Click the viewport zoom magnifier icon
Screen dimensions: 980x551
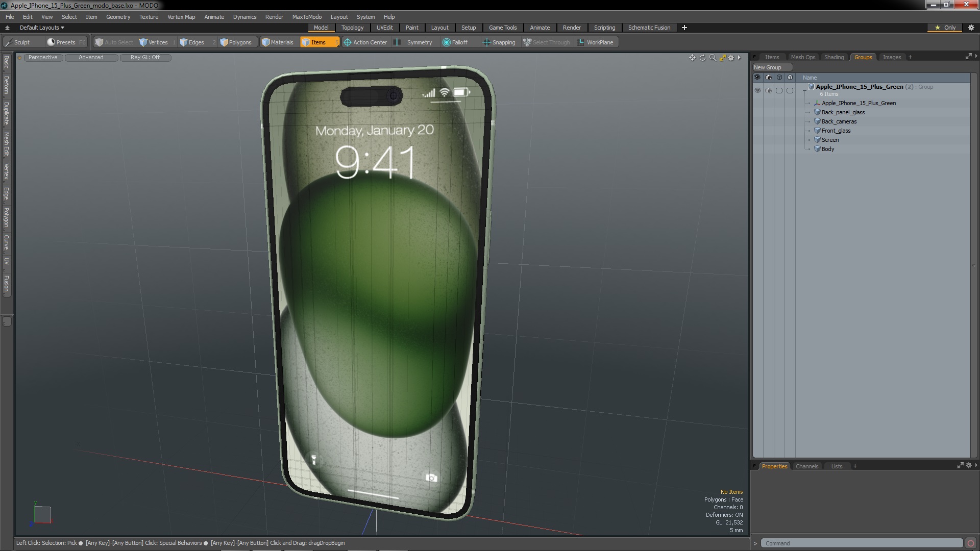[x=713, y=58]
